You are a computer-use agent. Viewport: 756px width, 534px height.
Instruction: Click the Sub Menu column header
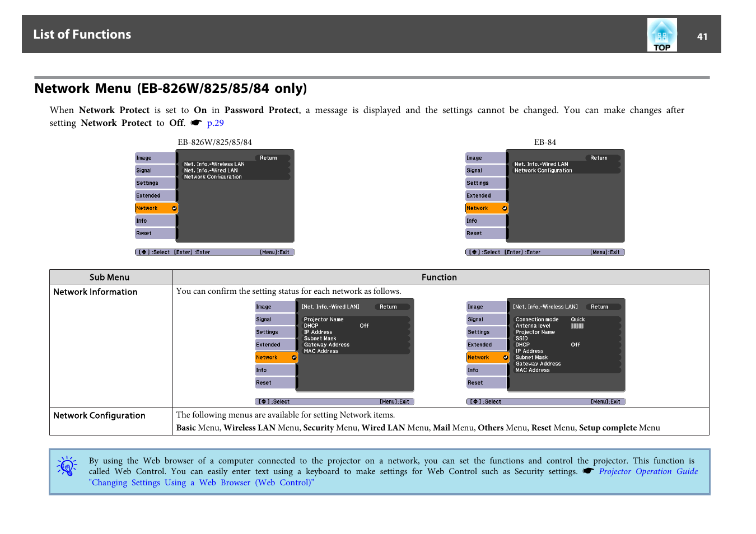pyautogui.click(x=110, y=277)
